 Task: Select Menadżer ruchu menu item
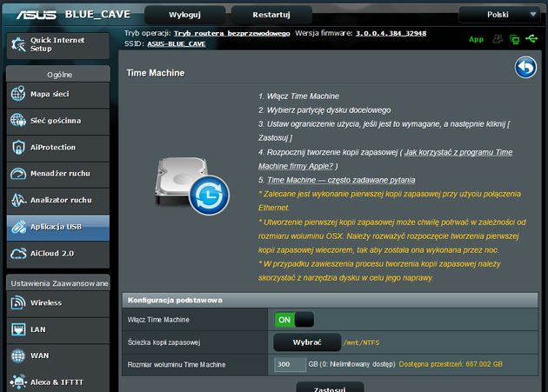58,174
